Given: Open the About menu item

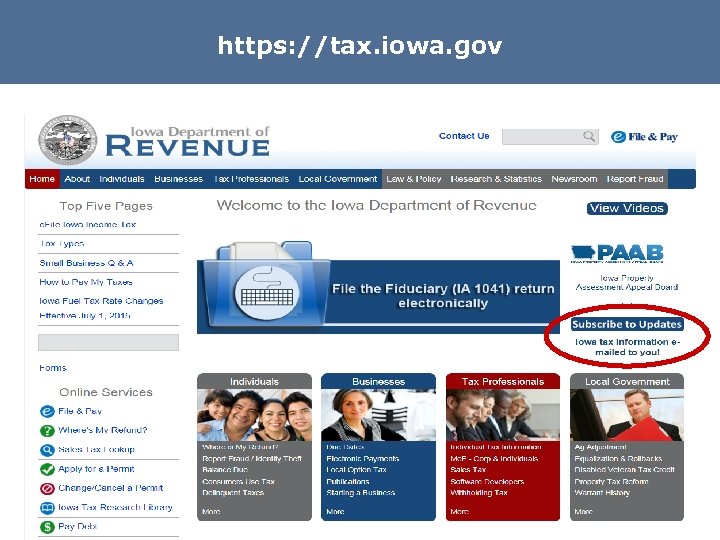Looking at the screenshot, I should pos(77,179).
